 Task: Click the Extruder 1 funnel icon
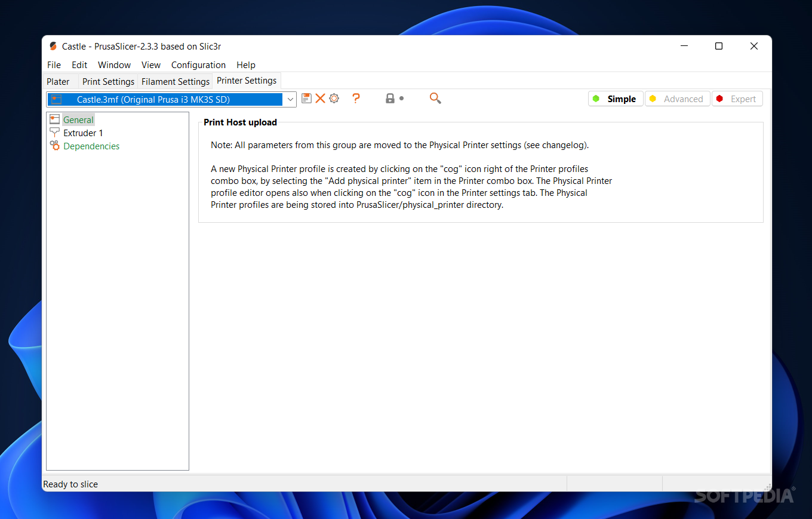55,133
